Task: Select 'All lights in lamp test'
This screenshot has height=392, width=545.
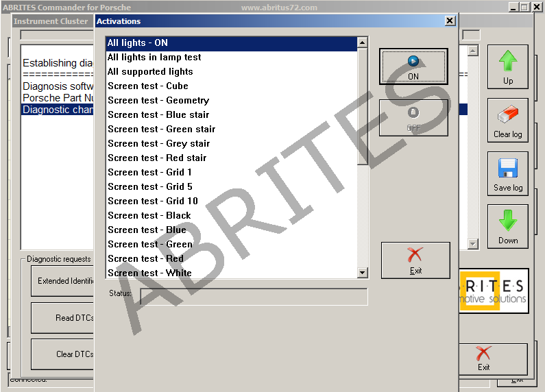Action: (x=232, y=58)
